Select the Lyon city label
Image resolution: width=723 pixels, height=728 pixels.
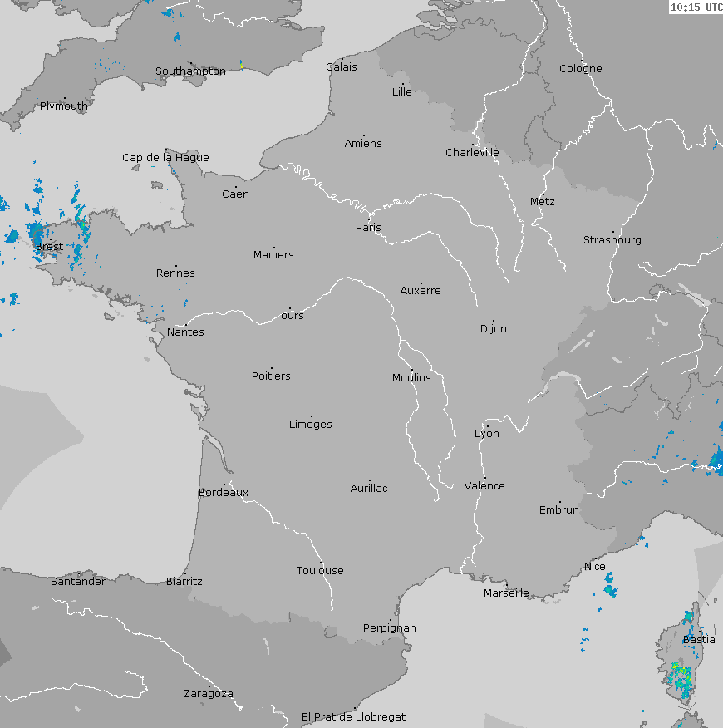[x=487, y=434]
